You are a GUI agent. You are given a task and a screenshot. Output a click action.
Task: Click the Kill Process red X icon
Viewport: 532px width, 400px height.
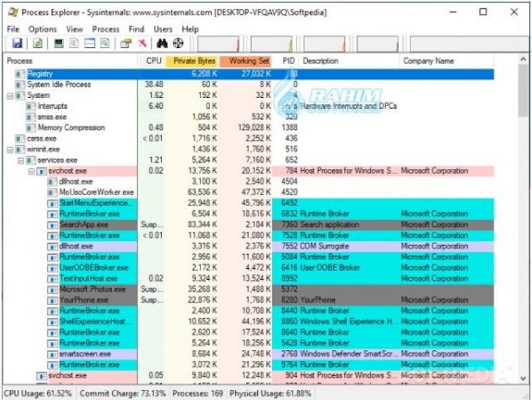(x=142, y=43)
